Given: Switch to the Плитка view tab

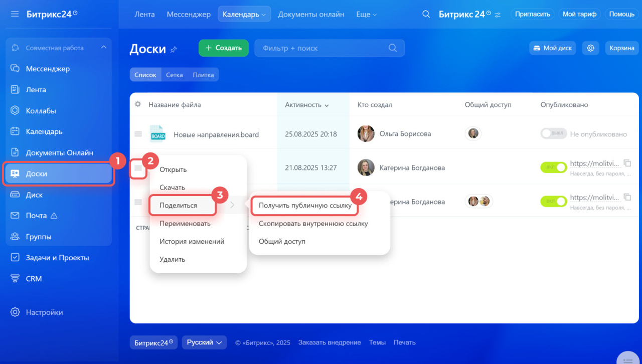Looking at the screenshot, I should click(x=203, y=75).
